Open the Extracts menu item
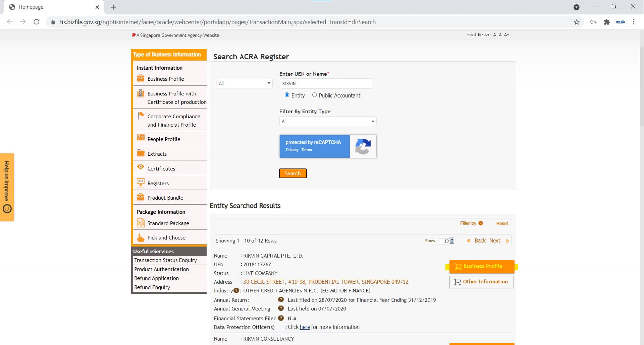Image resolution: width=644 pixels, height=345 pixels. (x=157, y=154)
